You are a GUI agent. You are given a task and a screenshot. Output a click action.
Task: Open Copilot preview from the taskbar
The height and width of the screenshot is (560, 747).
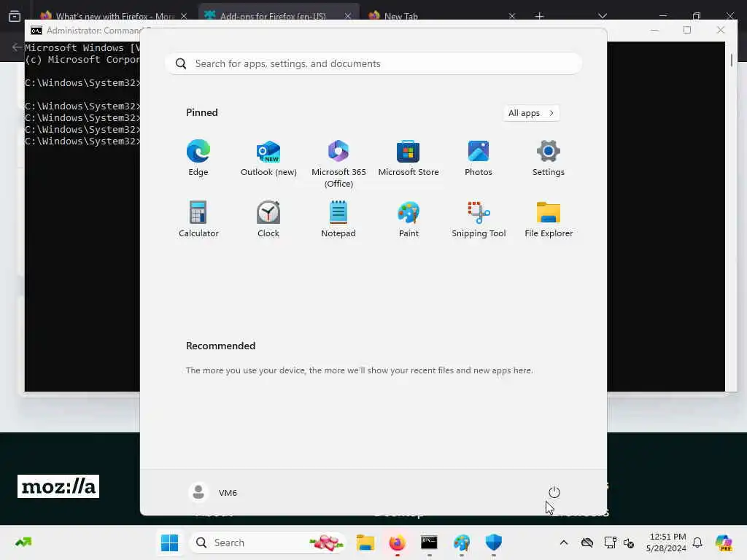click(x=724, y=542)
